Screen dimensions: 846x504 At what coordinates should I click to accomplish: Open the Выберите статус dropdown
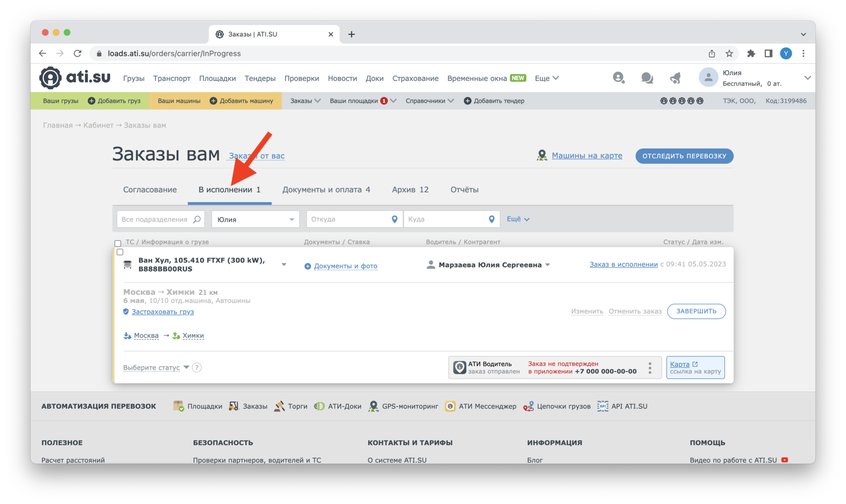tap(156, 368)
